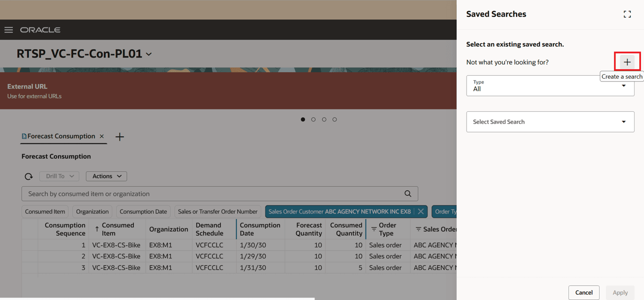644x300 pixels.
Task: Select the first carousel dot
Action: (x=303, y=119)
